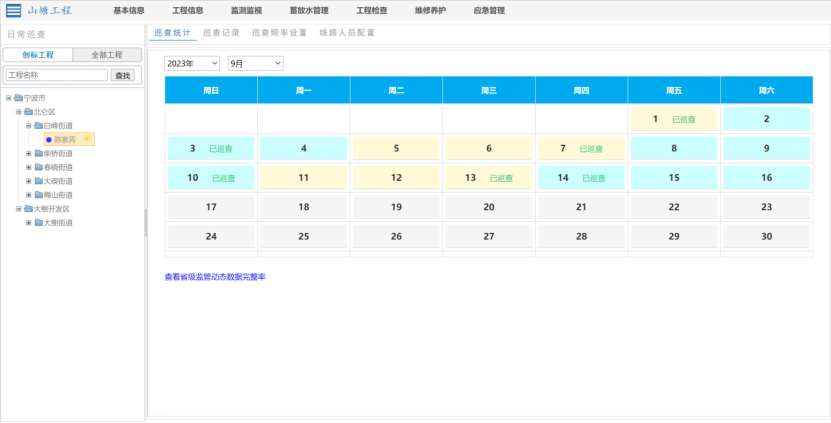Open 查看省级监管动态数据完整率 link
Image resolution: width=831 pixels, height=423 pixels.
[x=215, y=277]
